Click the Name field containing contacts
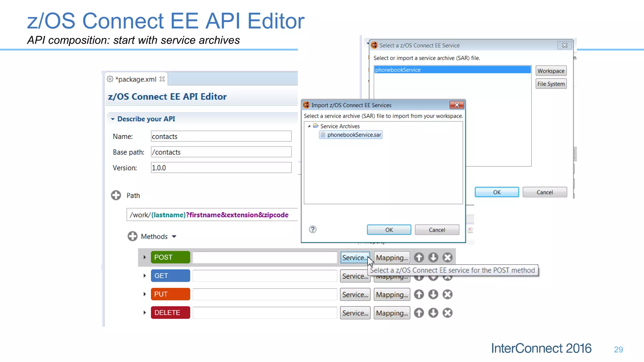 point(221,136)
